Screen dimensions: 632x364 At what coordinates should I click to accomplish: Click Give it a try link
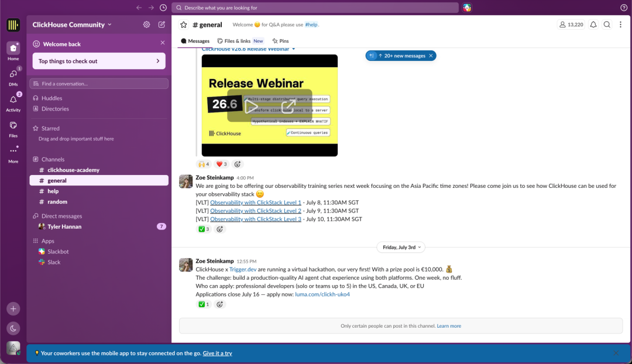coord(217,353)
